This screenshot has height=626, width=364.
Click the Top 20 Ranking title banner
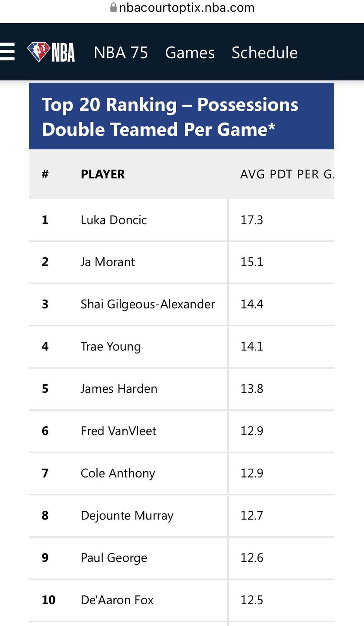click(x=181, y=117)
